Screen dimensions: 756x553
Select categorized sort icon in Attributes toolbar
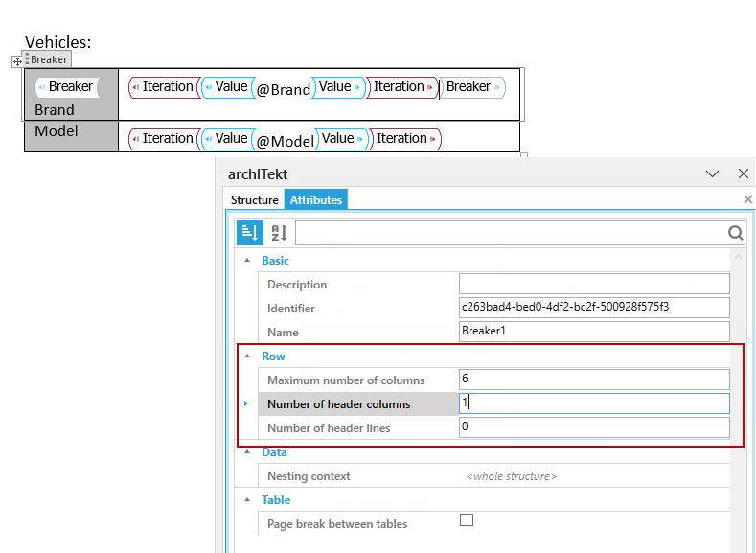(x=250, y=232)
